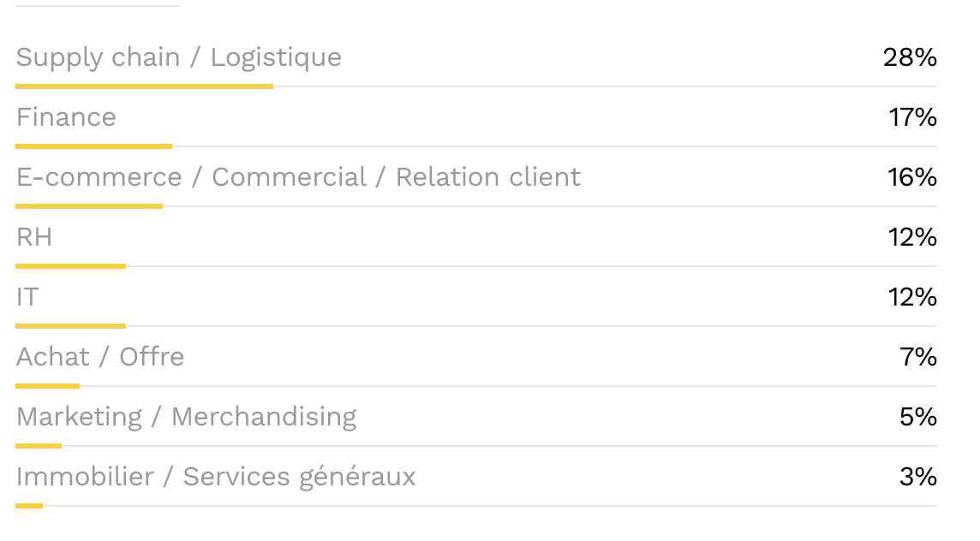The image size is (980, 541).
Task: Select the 16% percentage value
Action: coord(911,177)
